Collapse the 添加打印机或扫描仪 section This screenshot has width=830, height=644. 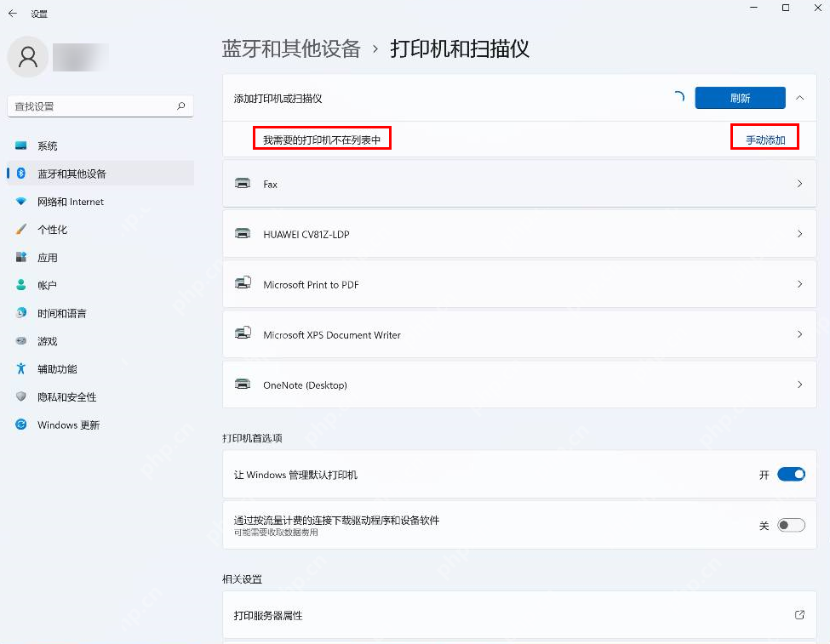[800, 98]
